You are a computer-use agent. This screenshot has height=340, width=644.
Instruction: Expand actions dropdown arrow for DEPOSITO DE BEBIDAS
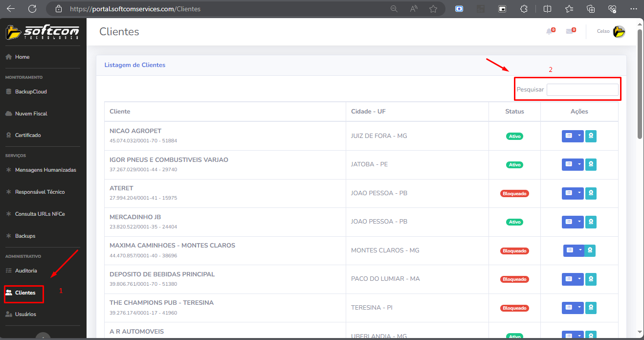coord(579,279)
